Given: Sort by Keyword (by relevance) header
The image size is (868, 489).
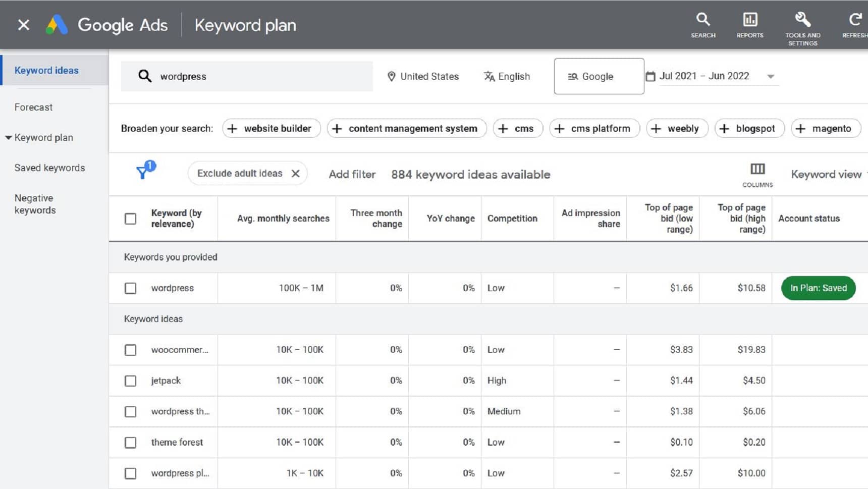Looking at the screenshot, I should pos(177,219).
